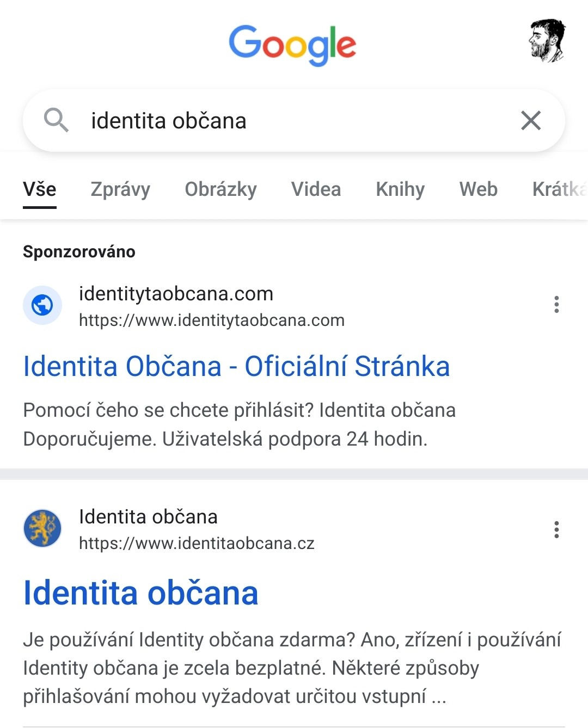This screenshot has height=728, width=588.
Task: Select the Vše tab
Action: tap(40, 189)
